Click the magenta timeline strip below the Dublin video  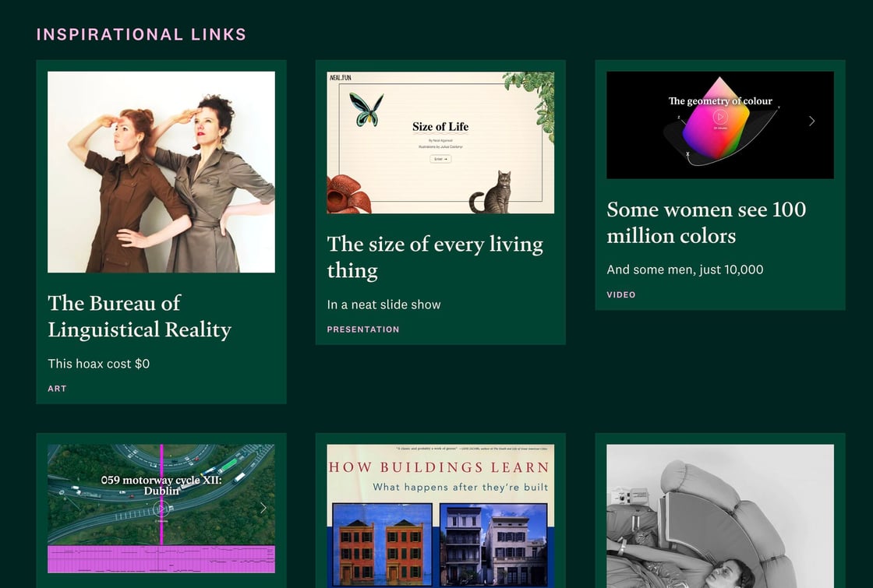pos(161,560)
